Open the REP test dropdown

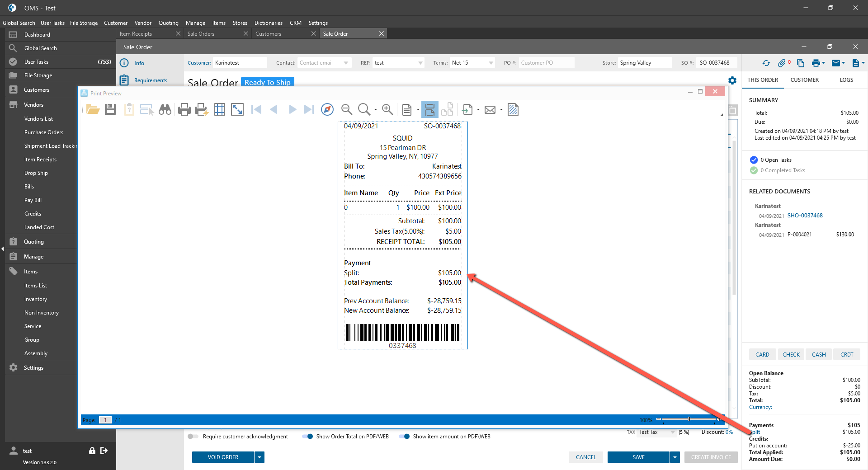(420, 63)
